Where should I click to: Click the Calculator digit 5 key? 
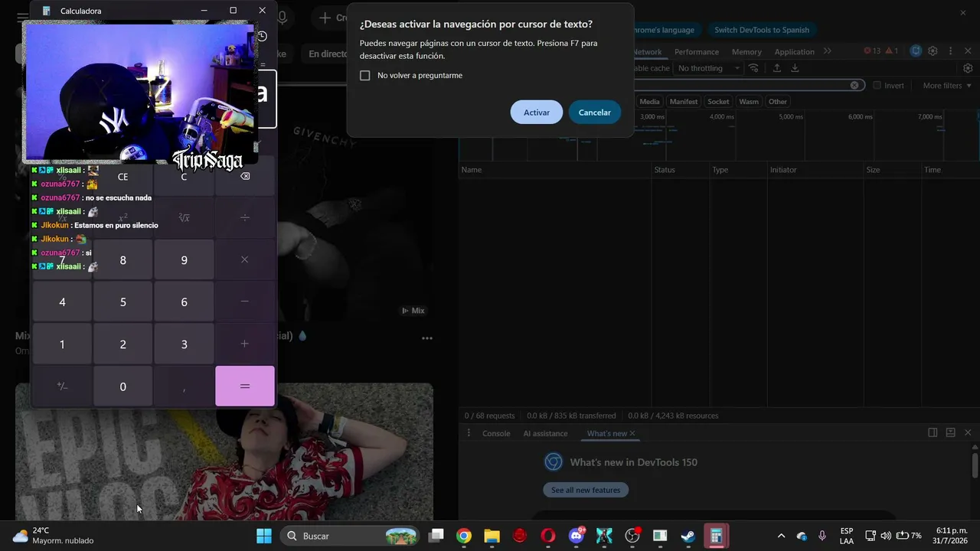point(122,302)
